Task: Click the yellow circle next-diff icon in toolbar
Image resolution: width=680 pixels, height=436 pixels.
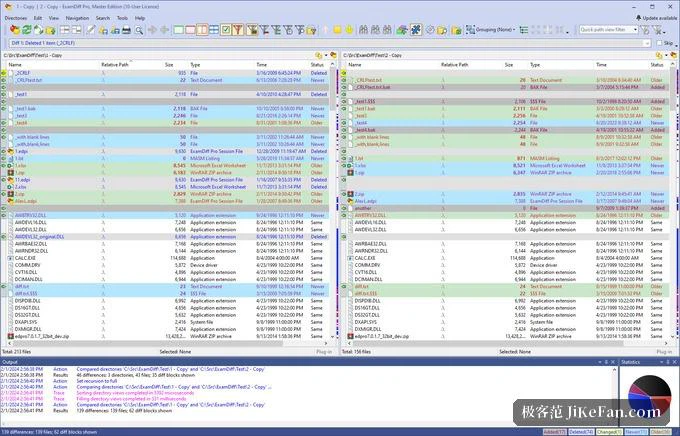Action: (x=350, y=30)
